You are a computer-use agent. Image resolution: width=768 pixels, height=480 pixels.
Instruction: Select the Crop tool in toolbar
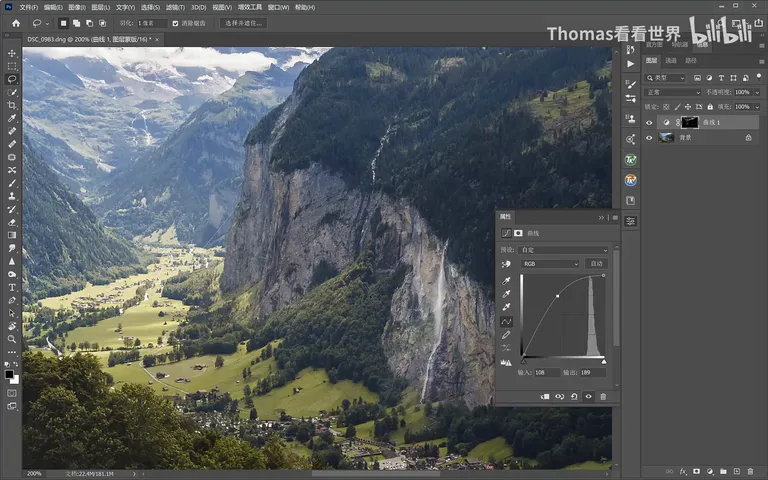12,105
